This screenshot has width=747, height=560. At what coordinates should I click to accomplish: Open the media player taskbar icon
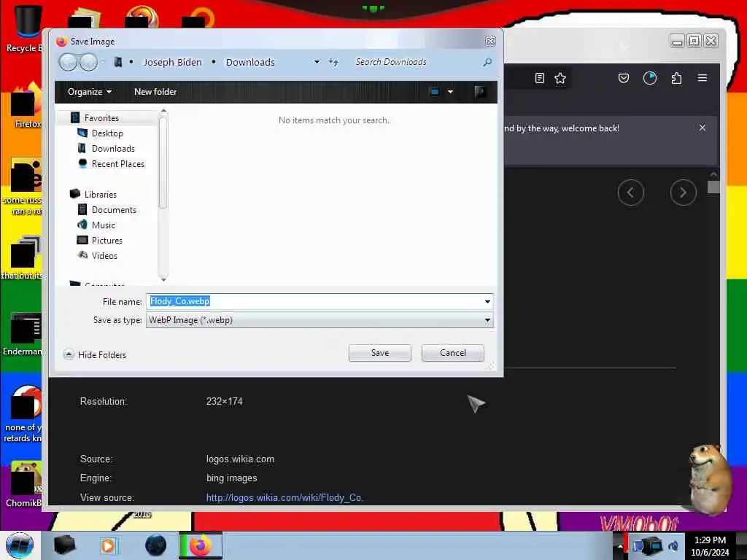(x=108, y=545)
